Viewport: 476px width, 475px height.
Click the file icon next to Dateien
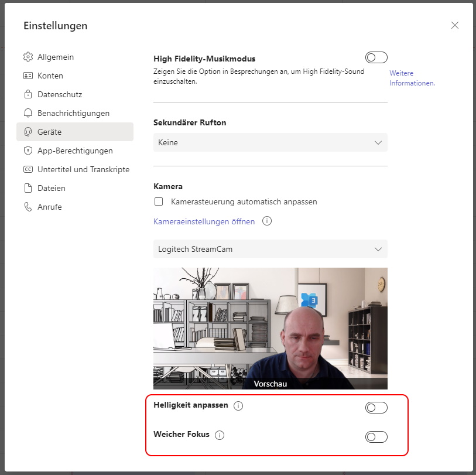click(28, 188)
